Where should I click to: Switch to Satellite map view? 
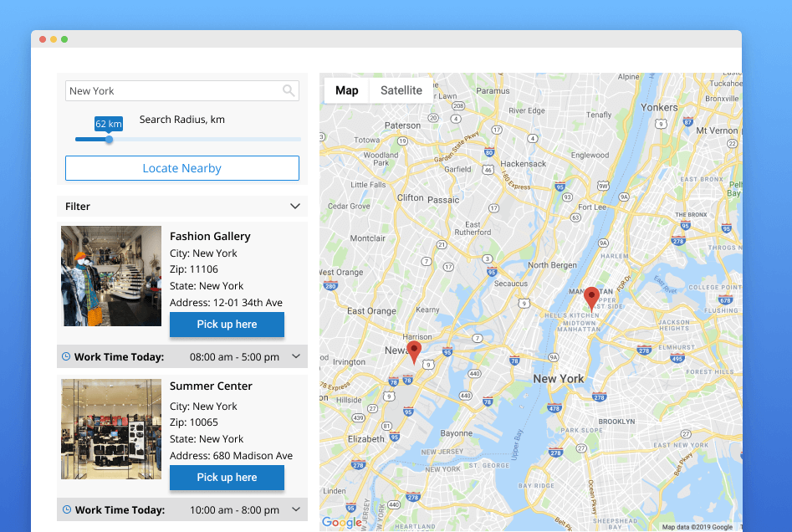coord(401,90)
